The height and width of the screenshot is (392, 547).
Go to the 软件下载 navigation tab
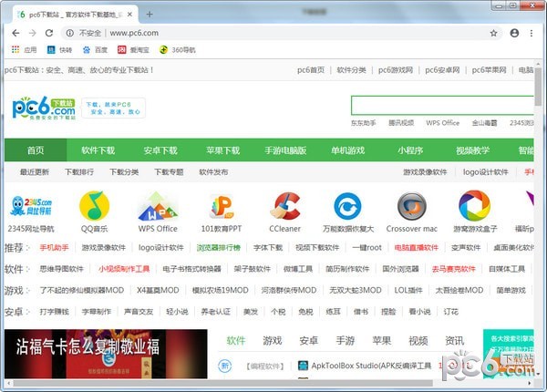click(x=98, y=150)
